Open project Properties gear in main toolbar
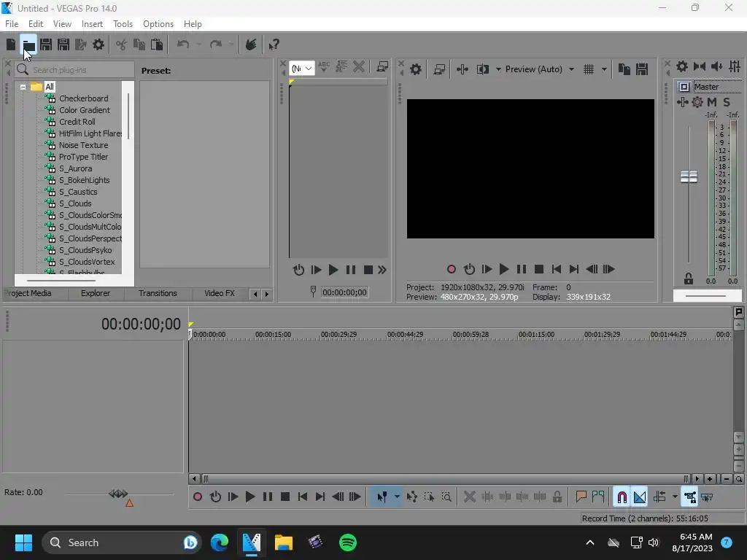The width and height of the screenshot is (747, 560). [98, 44]
